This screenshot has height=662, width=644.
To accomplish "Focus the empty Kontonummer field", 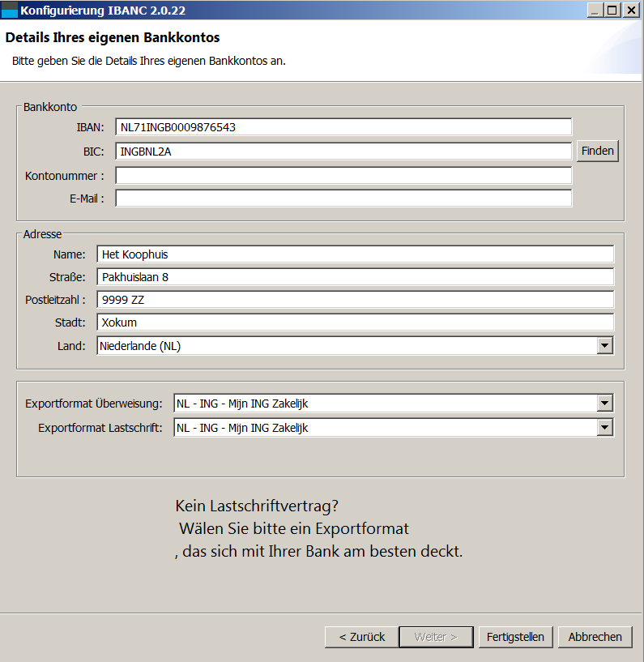I will 343,176.
